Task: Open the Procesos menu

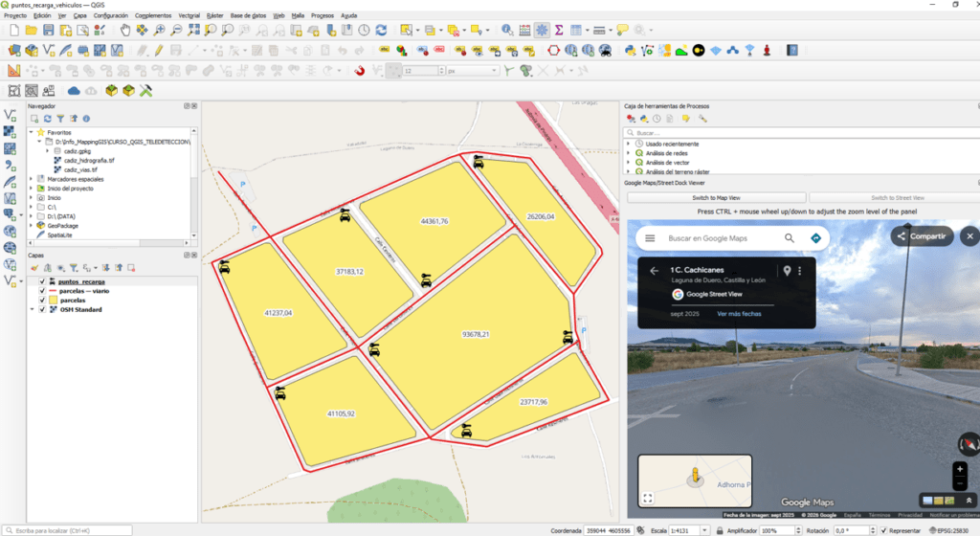Action: click(323, 15)
